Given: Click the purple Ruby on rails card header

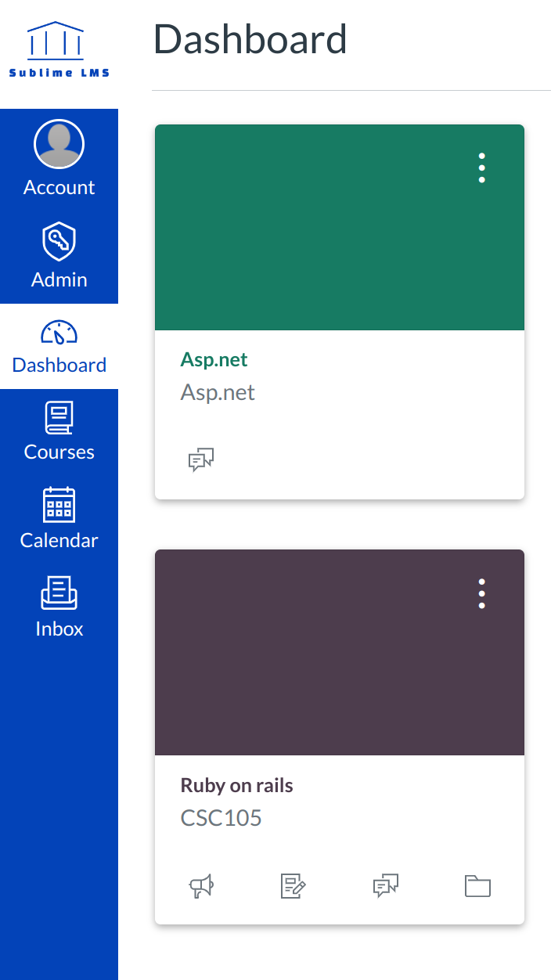Looking at the screenshot, I should (313, 658).
